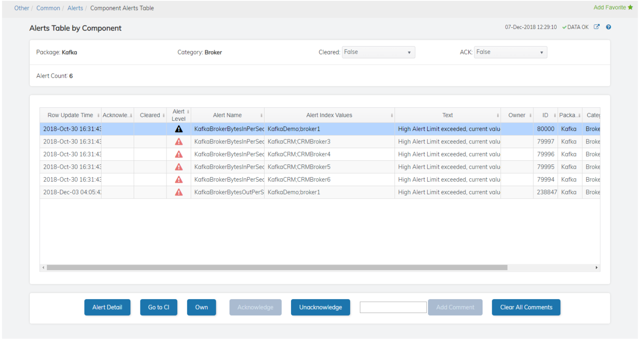Go to Alerts breadcrumb
This screenshot has height=342, width=644.
point(75,8)
